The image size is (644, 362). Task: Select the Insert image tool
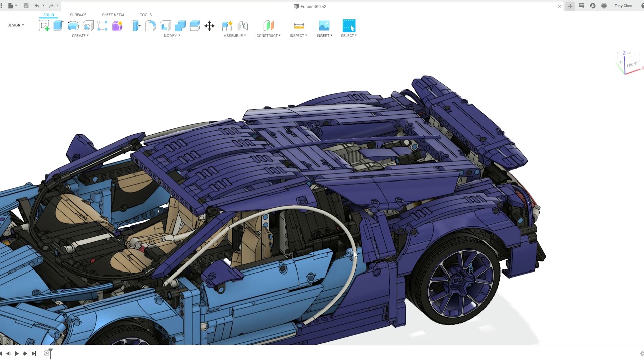click(324, 26)
